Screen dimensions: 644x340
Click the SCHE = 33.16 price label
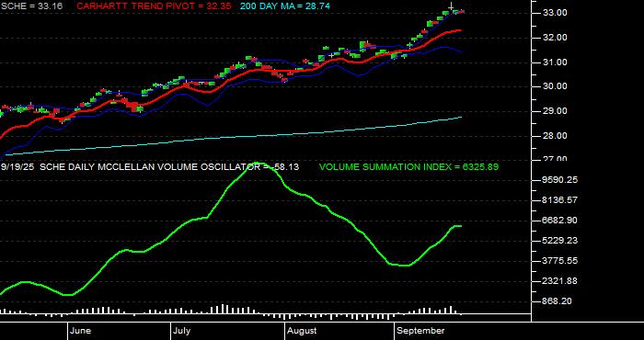(x=32, y=6)
